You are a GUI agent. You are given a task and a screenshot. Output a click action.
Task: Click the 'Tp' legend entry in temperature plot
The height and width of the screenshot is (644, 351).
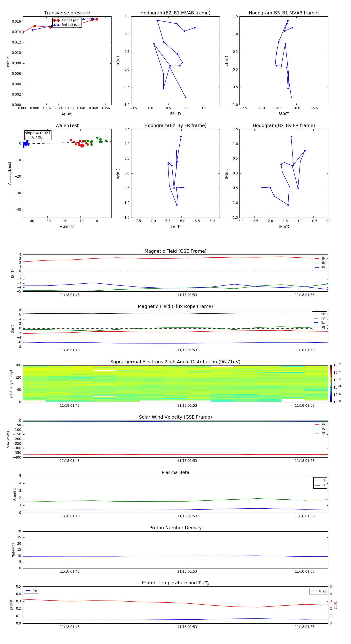tap(31, 591)
